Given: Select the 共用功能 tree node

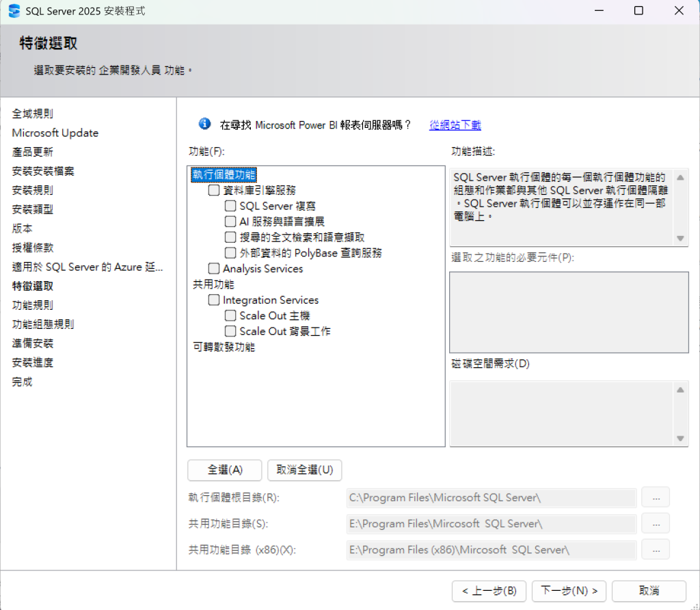Looking at the screenshot, I should 213,284.
